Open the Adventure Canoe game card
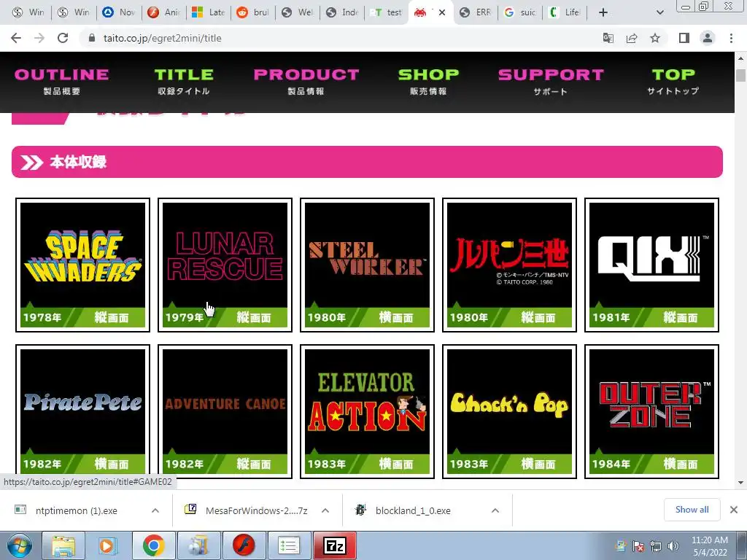This screenshot has width=747, height=560. (225, 411)
